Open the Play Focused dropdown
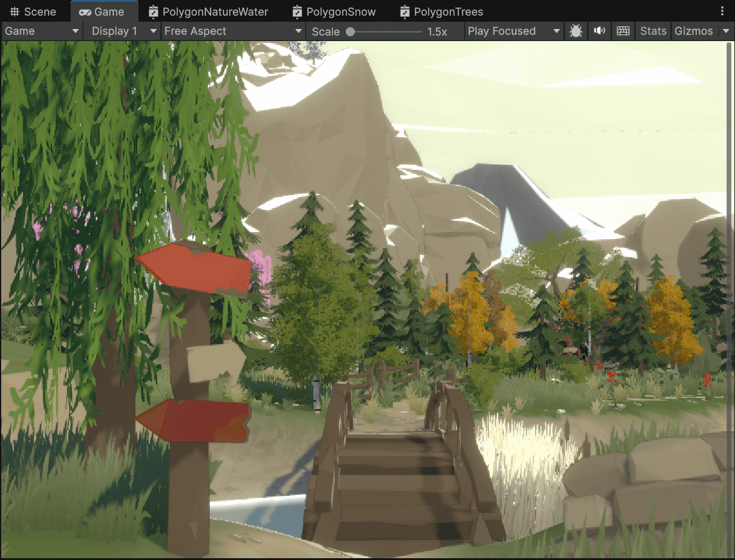 click(513, 31)
